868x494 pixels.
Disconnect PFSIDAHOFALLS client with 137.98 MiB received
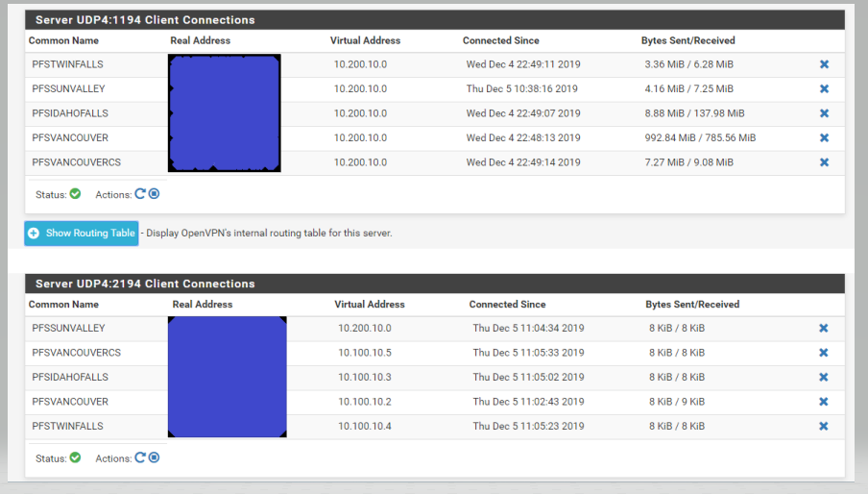click(824, 113)
